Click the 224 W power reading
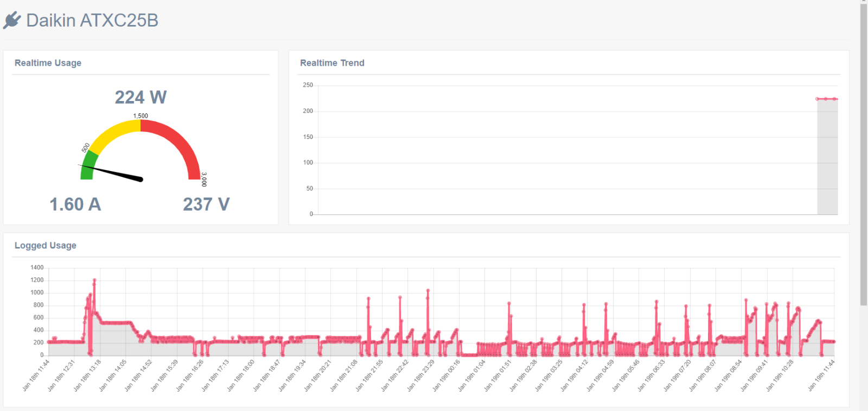Image resolution: width=868 pixels, height=411 pixels. [x=141, y=97]
